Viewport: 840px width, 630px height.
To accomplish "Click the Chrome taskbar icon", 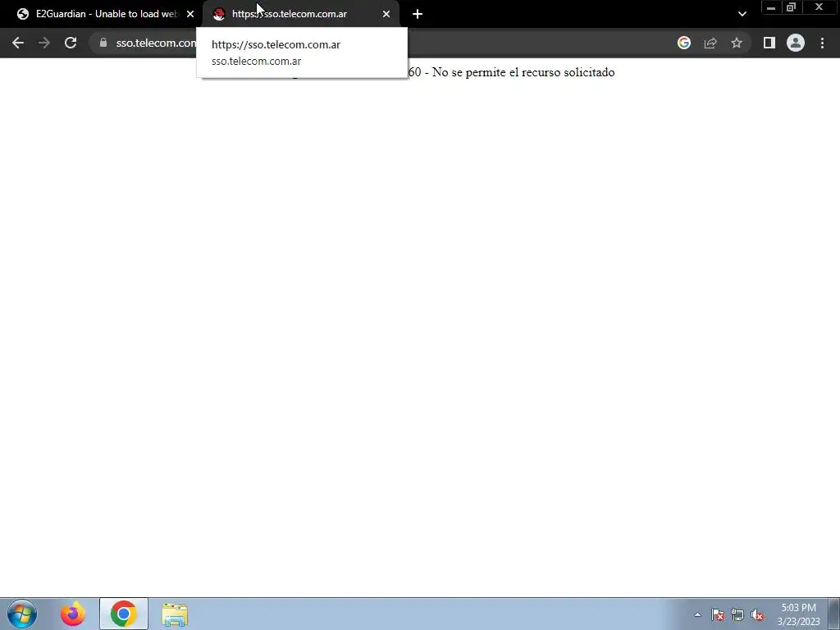I will pos(124,614).
